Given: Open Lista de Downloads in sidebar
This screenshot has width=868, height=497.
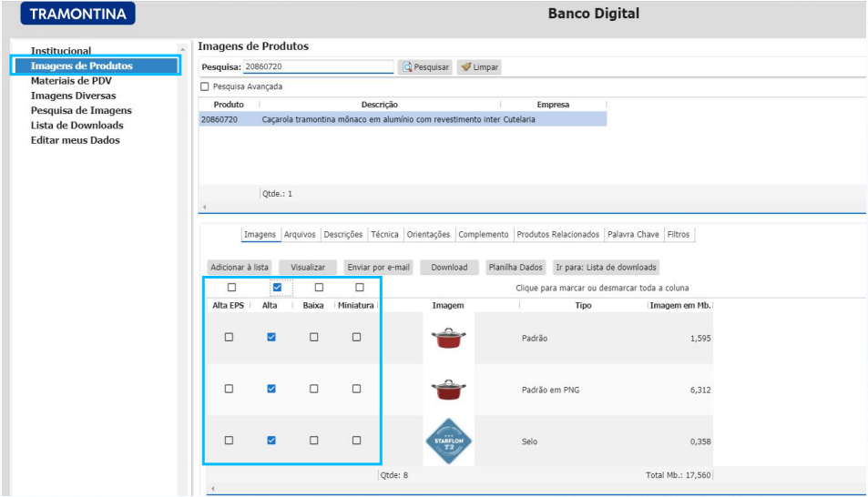Looking at the screenshot, I should coord(77,126).
